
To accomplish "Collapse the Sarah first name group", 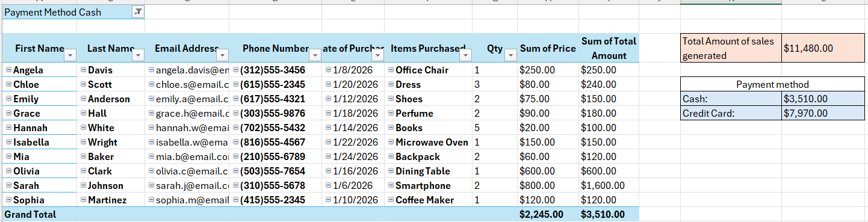I will 8,185.
